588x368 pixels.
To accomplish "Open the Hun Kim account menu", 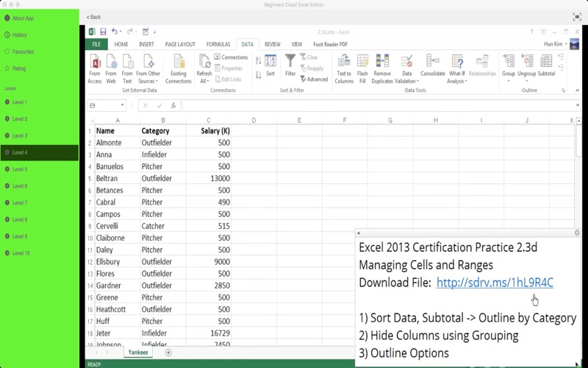I will (556, 44).
